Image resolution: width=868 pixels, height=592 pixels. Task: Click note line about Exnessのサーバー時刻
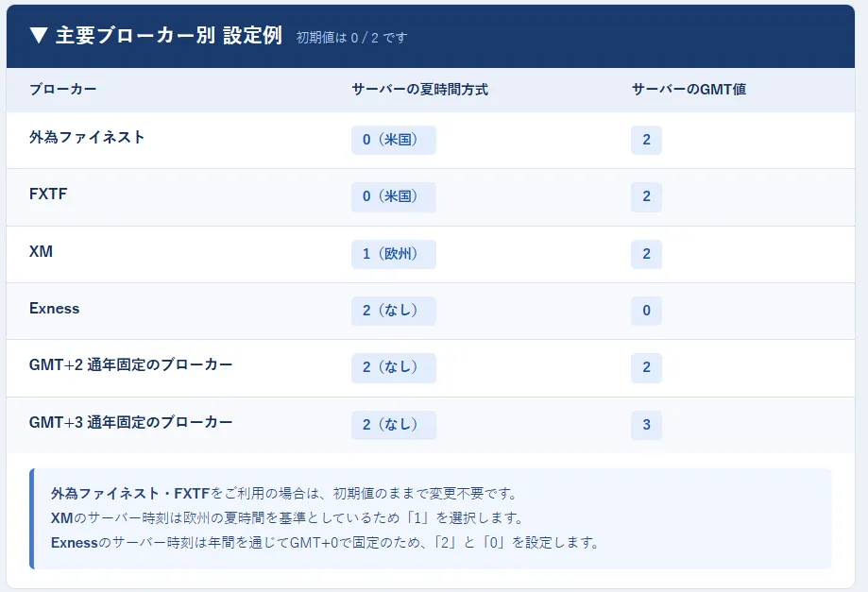tap(326, 543)
